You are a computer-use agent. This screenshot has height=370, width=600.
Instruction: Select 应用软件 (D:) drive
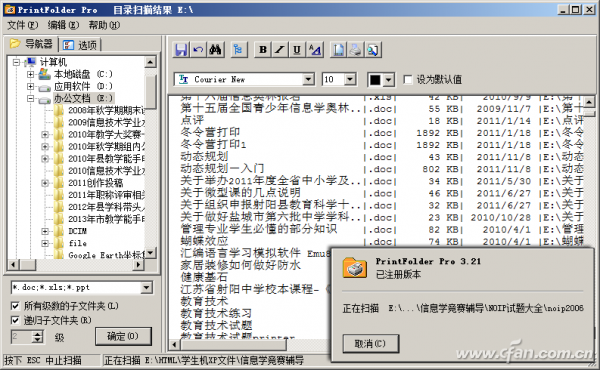(x=83, y=86)
